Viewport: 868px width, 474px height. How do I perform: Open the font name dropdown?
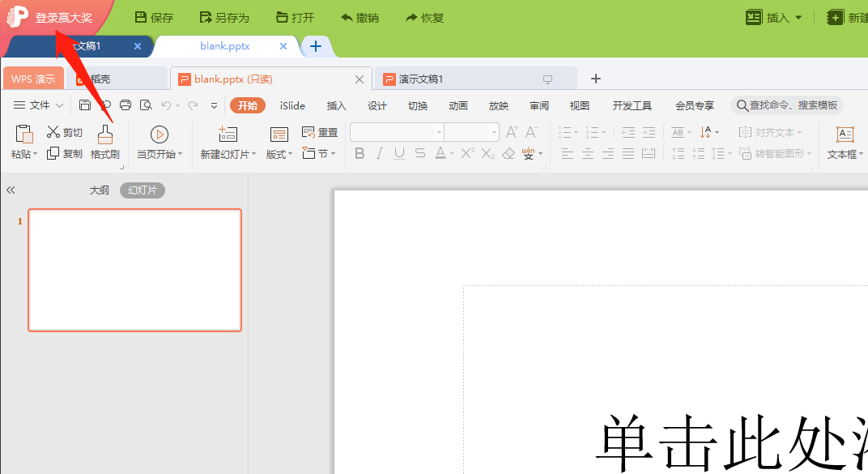click(x=439, y=132)
